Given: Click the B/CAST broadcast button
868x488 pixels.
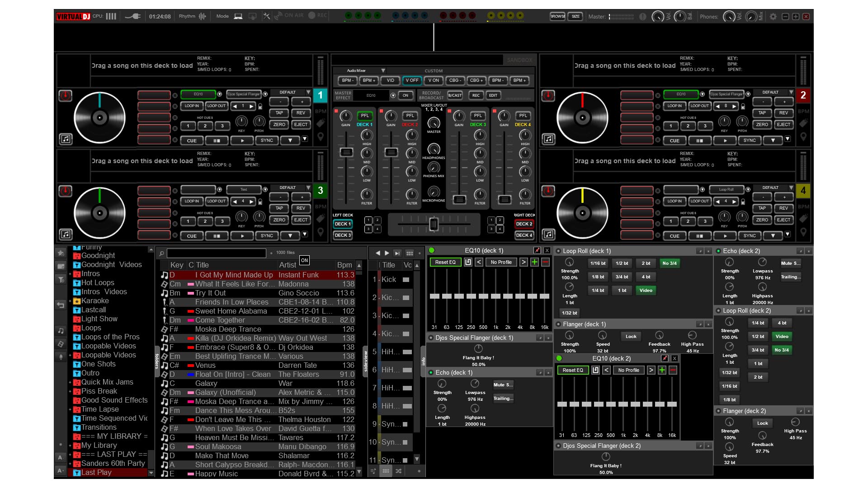Looking at the screenshot, I should click(x=455, y=95).
